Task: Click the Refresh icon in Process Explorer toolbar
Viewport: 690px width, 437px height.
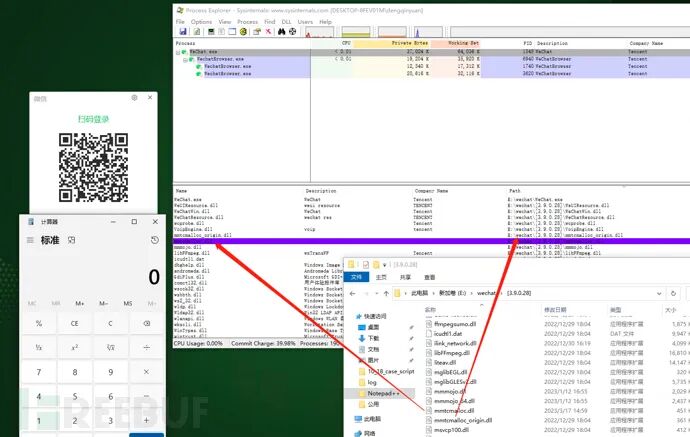Action: [x=197, y=32]
